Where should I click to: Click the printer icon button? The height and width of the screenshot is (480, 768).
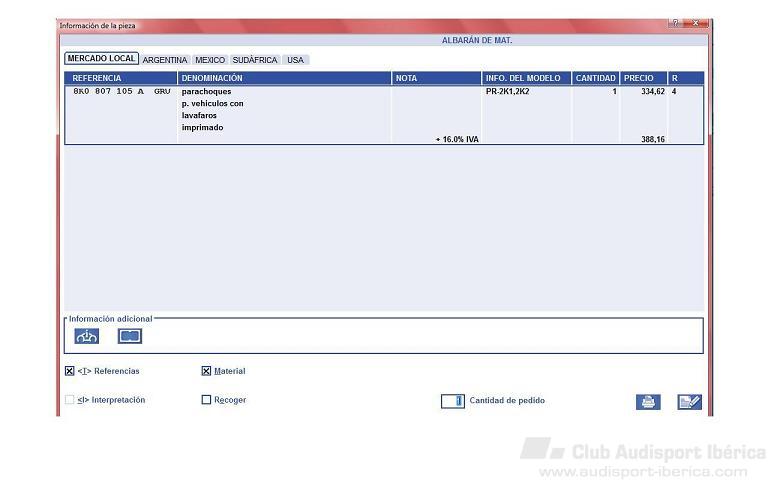pos(648,402)
